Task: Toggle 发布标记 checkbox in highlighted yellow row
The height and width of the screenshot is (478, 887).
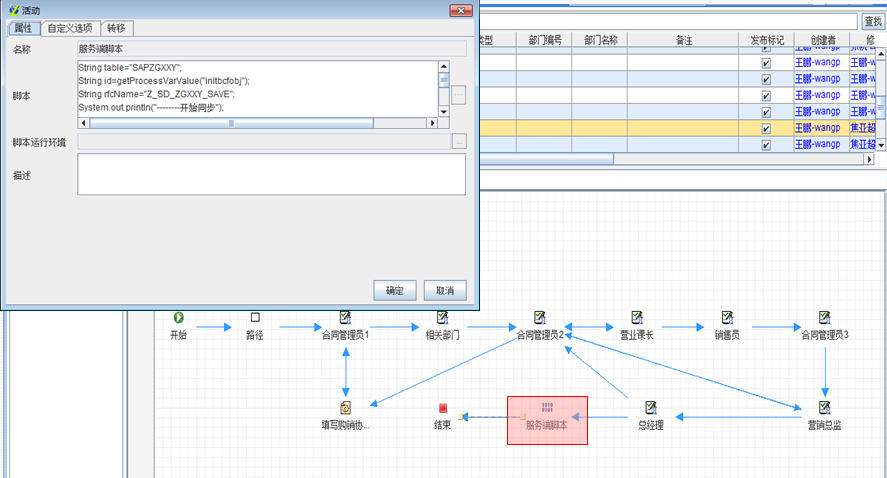Action: (x=767, y=128)
